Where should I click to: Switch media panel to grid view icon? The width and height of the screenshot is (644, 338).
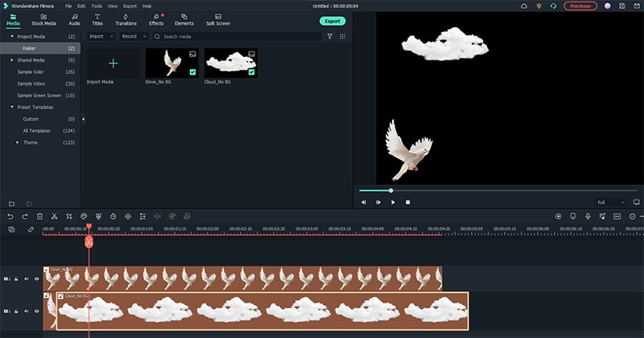point(342,36)
